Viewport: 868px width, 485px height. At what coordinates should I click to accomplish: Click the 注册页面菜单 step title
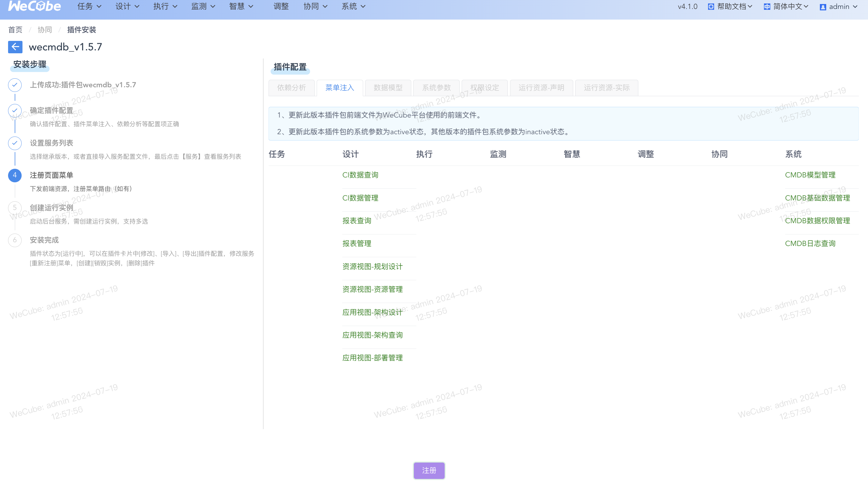click(x=52, y=175)
